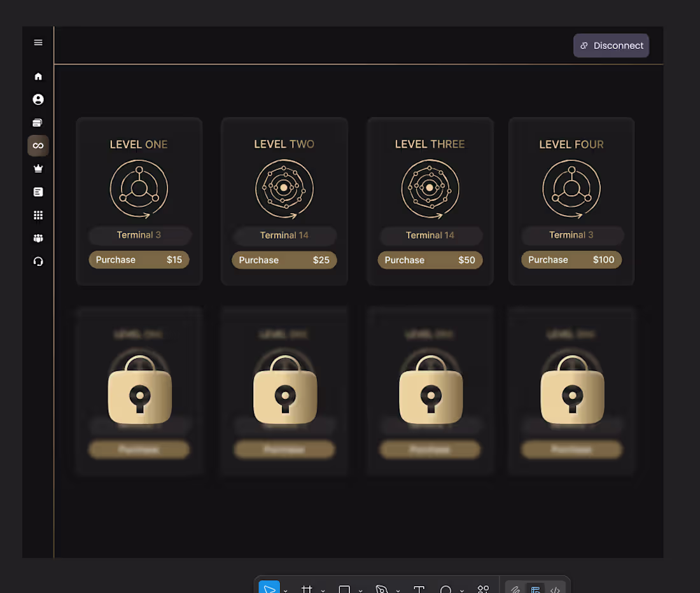
Task: Open the actions menu in the toolbar
Action: click(x=483, y=587)
